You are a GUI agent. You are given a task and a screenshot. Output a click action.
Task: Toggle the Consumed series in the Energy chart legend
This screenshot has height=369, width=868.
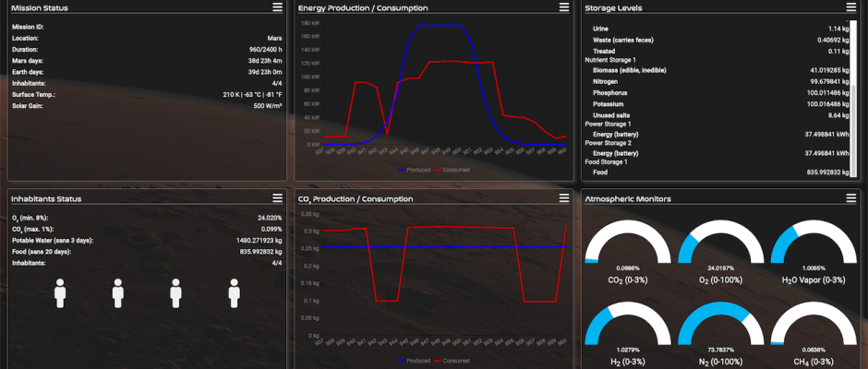pyautogui.click(x=452, y=170)
